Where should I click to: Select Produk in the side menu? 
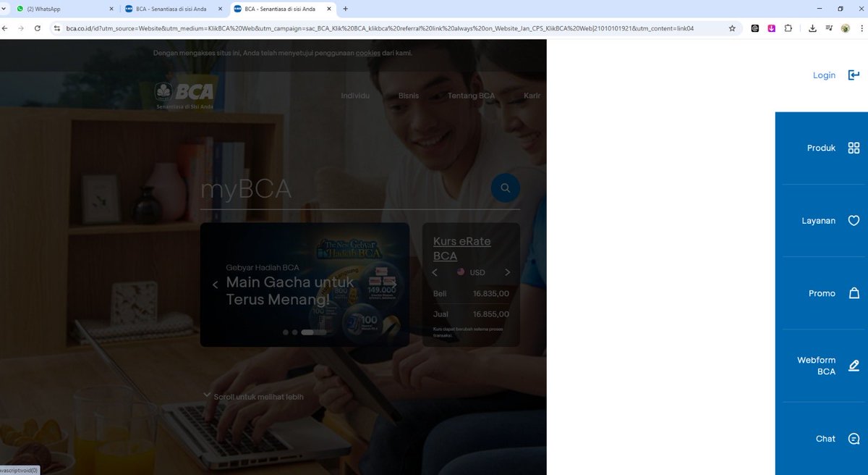[822, 148]
